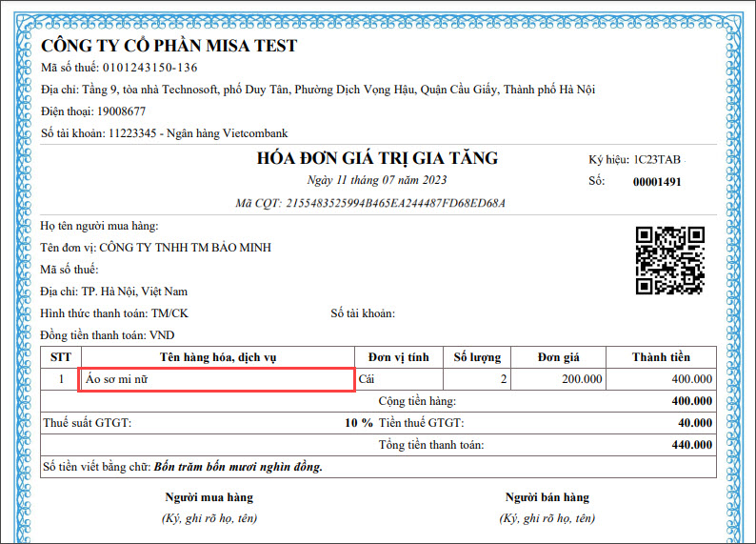
Task: Click the payment method TM/CK
Action: coord(169,313)
